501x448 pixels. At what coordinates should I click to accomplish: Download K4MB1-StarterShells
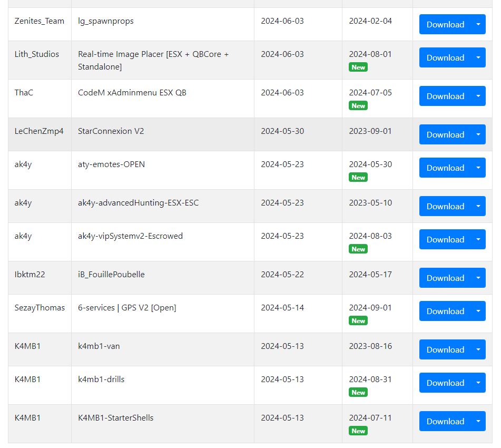pyautogui.click(x=445, y=421)
